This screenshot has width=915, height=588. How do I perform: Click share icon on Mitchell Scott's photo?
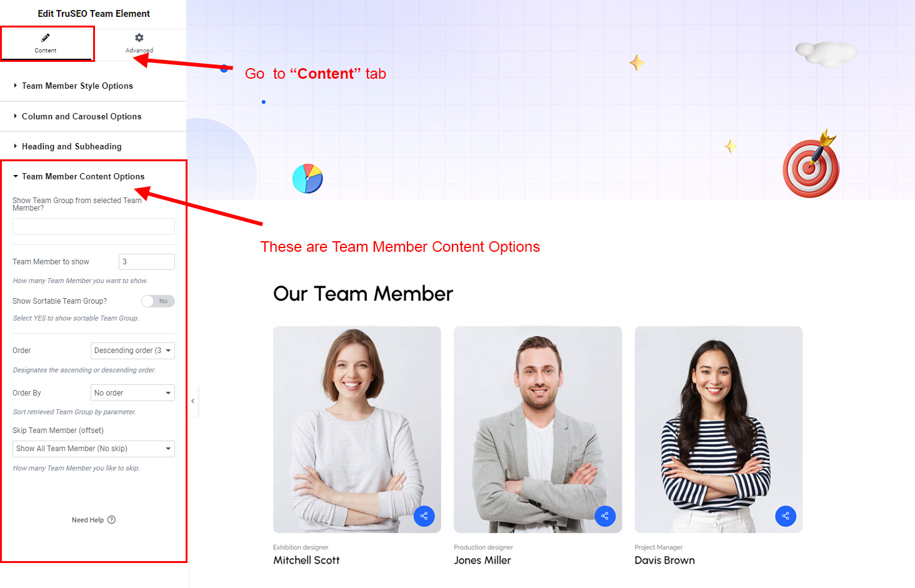point(424,516)
